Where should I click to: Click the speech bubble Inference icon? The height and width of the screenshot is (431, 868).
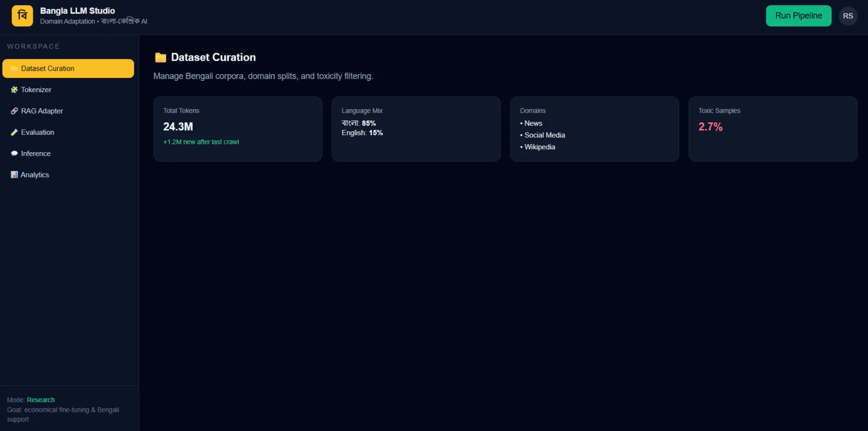point(14,154)
